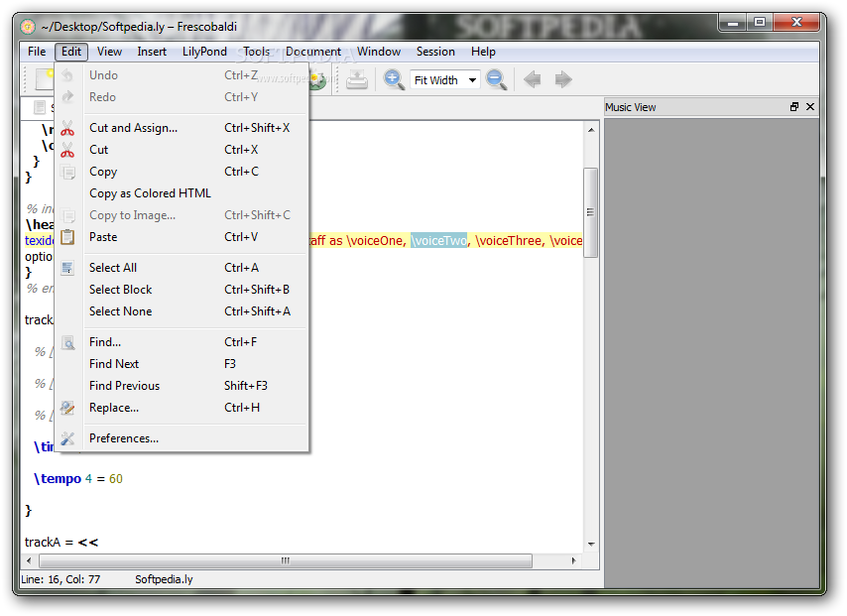Click the Line: 16, Col: 77 indicator
The width and height of the screenshot is (847, 616).
60,579
